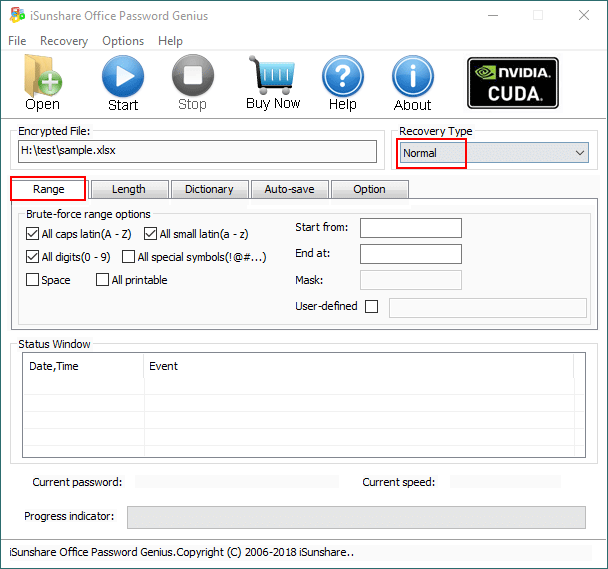Viewport: 608px width, 569px height.
Task: Tick the User-defined checkbox
Action: (371, 306)
